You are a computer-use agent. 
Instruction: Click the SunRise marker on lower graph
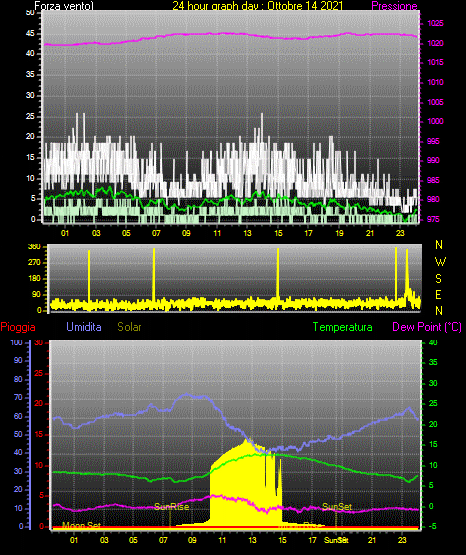click(172, 507)
